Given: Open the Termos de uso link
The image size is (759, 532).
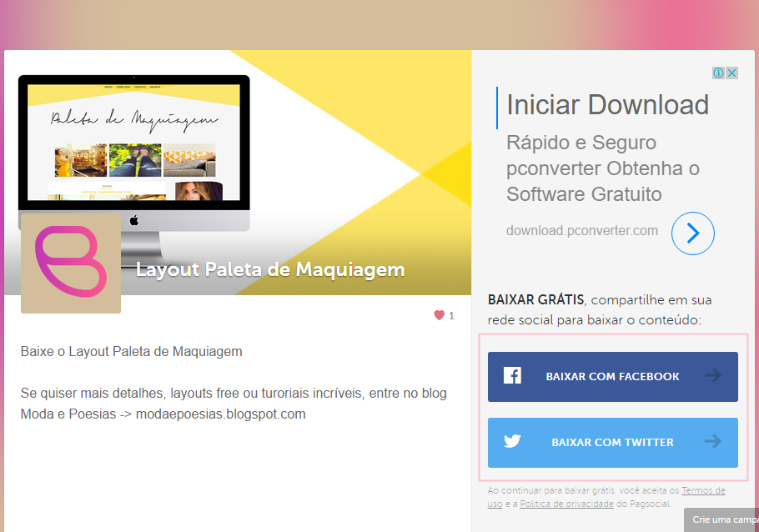Looking at the screenshot, I should coord(703,490).
